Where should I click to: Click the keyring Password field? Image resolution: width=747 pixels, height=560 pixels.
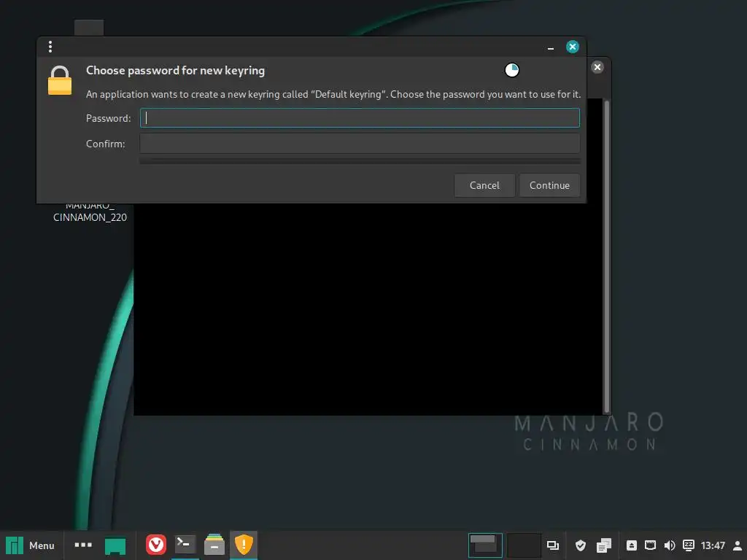(360, 118)
